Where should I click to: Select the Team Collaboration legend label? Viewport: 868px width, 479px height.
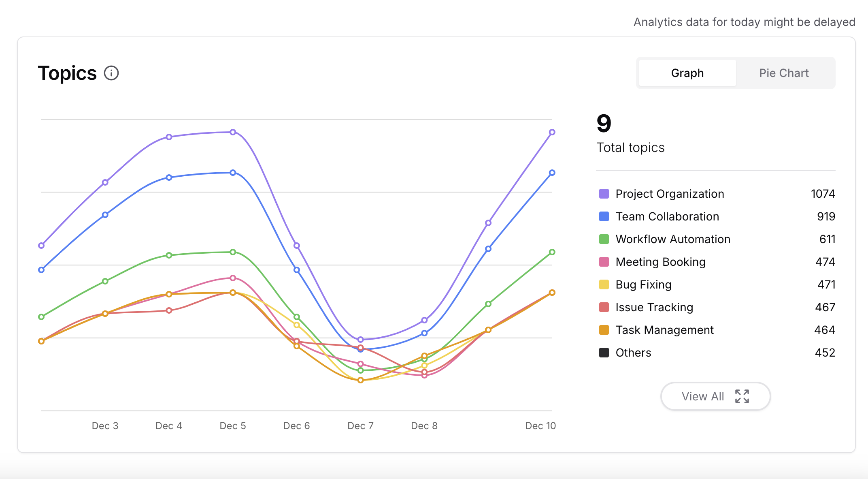(x=667, y=216)
